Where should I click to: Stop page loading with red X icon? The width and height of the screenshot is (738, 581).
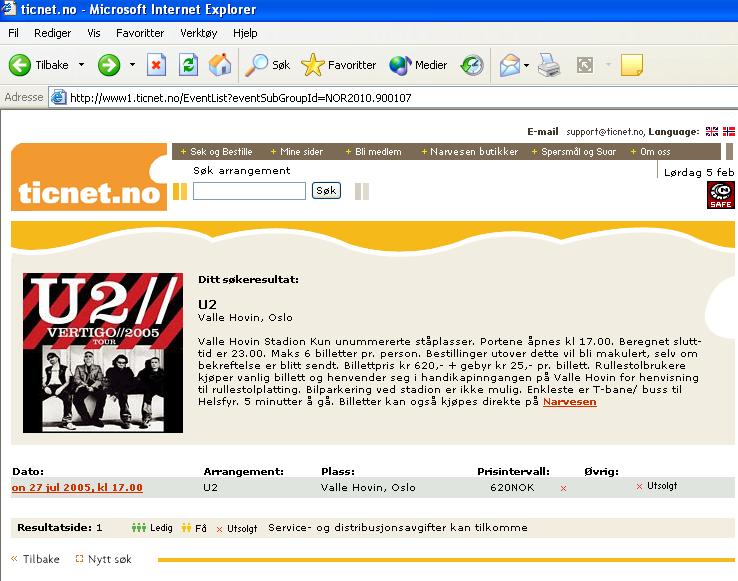(156, 65)
